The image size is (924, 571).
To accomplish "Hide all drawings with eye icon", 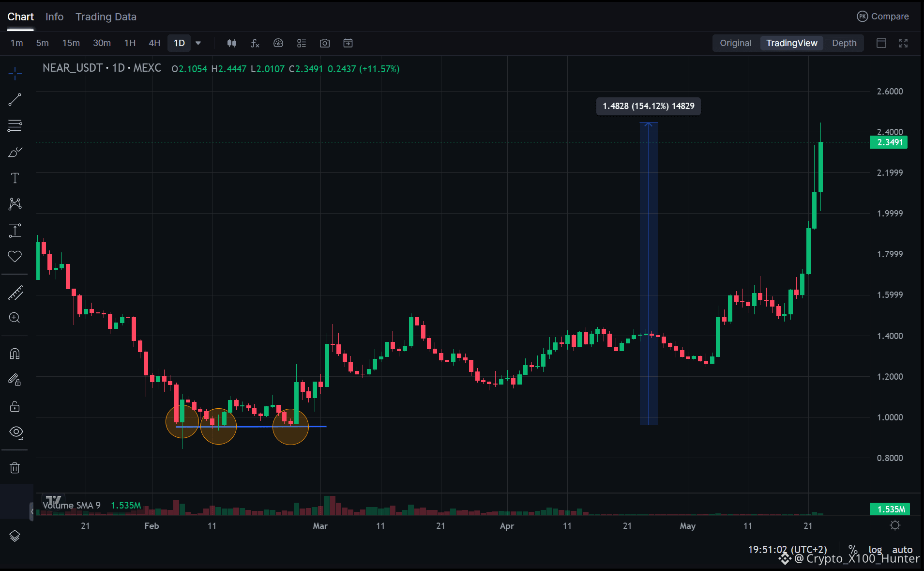I will pos(16,432).
